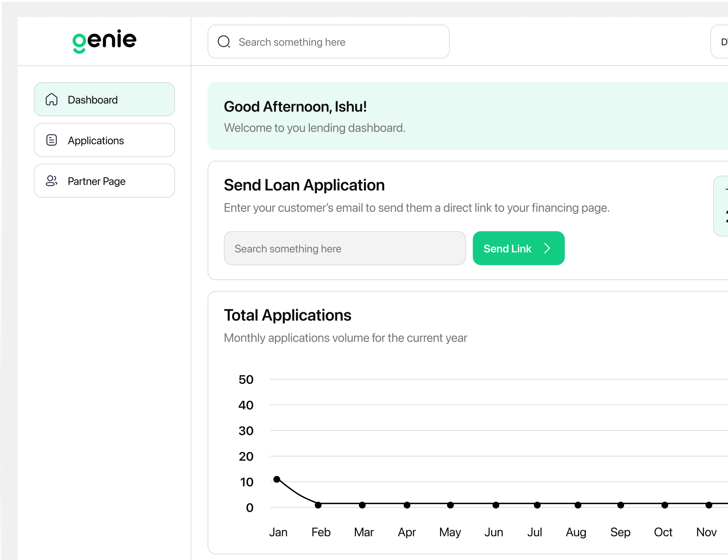Click the Send Loan Application heading
This screenshot has width=728, height=560.
click(304, 185)
